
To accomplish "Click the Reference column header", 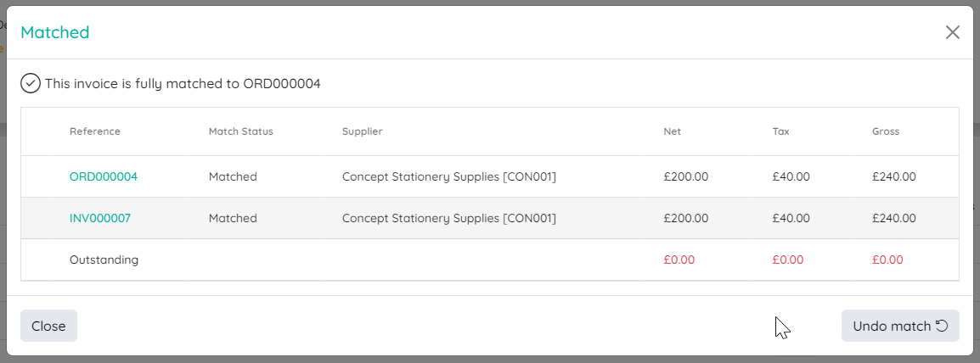I will tap(95, 131).
